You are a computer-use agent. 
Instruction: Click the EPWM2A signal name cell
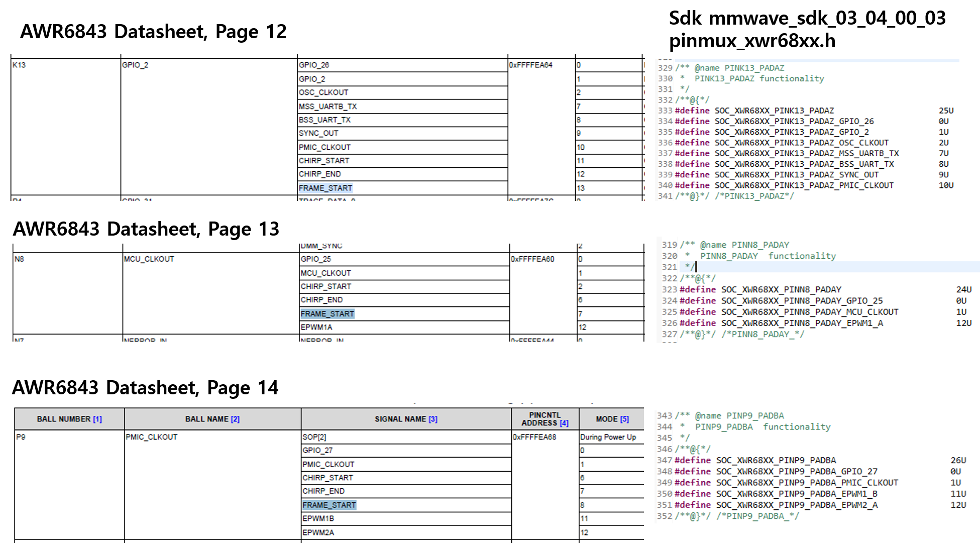coord(406,532)
